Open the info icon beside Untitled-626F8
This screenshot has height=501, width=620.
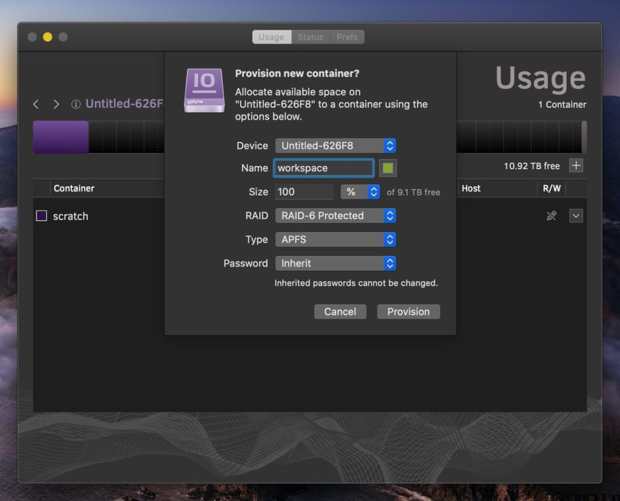76,104
